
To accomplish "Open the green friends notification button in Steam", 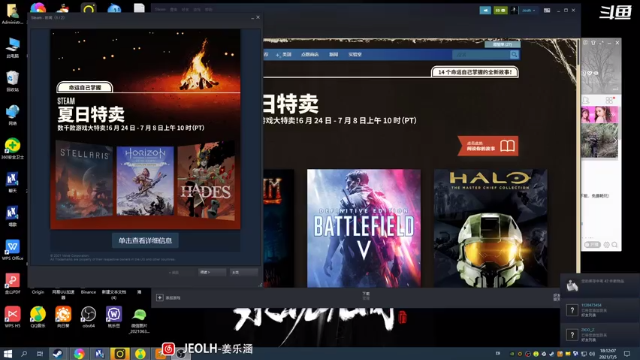I will [500, 10].
